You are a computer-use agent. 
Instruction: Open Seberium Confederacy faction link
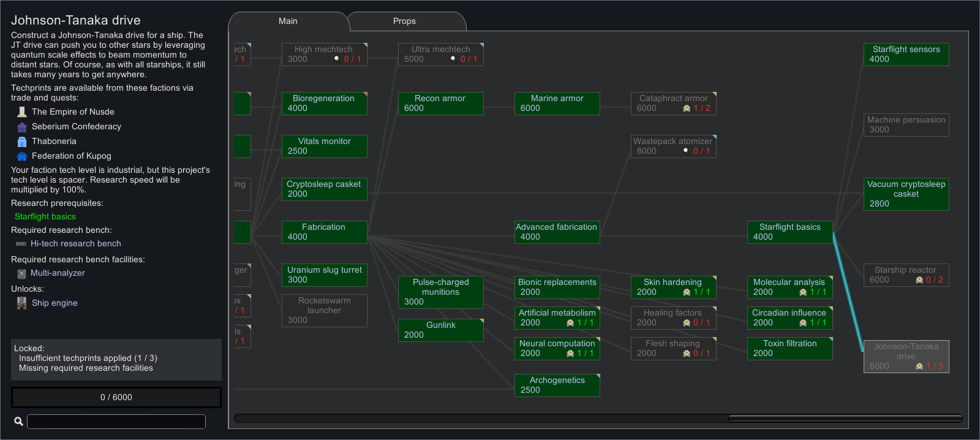(77, 126)
